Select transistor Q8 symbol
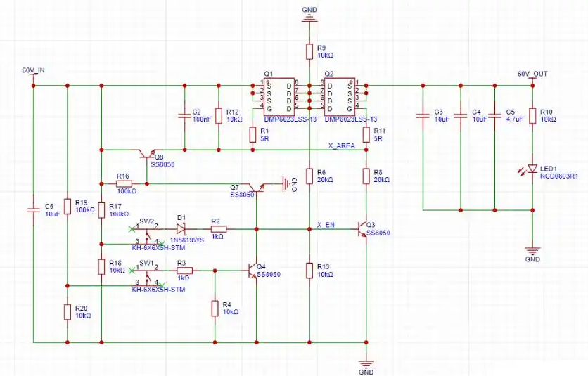 coord(146,155)
